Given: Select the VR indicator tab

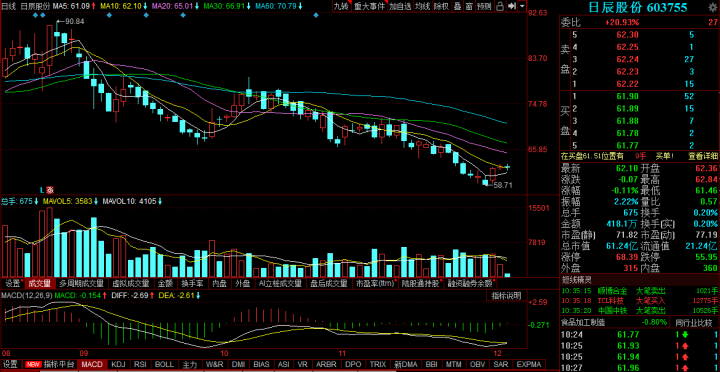Looking at the screenshot, I should click(303, 365).
